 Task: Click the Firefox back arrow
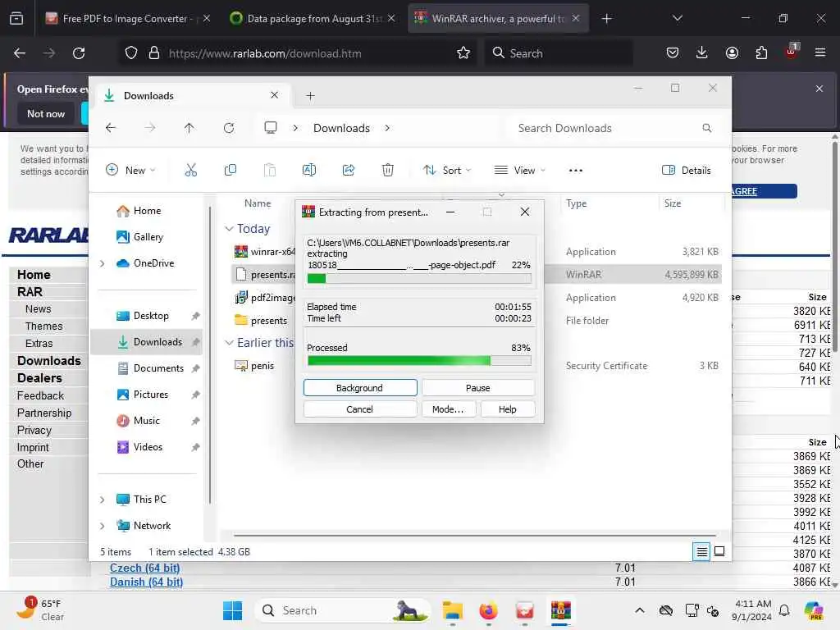pyautogui.click(x=20, y=53)
